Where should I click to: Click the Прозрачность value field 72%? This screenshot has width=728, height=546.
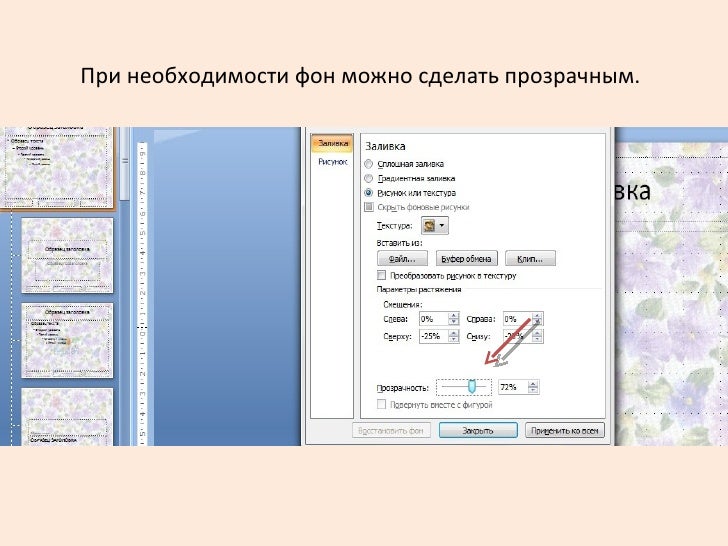513,387
